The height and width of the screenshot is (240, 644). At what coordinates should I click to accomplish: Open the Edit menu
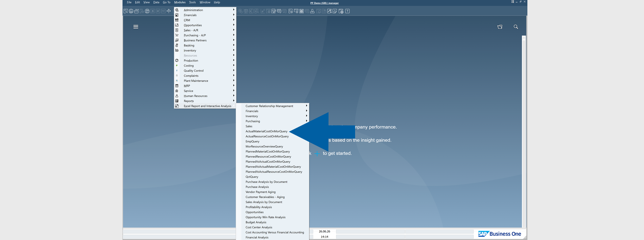point(137,2)
